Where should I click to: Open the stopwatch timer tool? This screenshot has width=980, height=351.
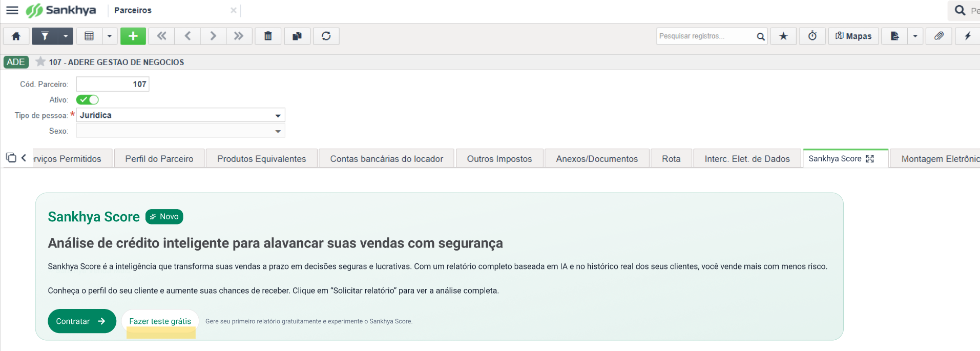[812, 36]
